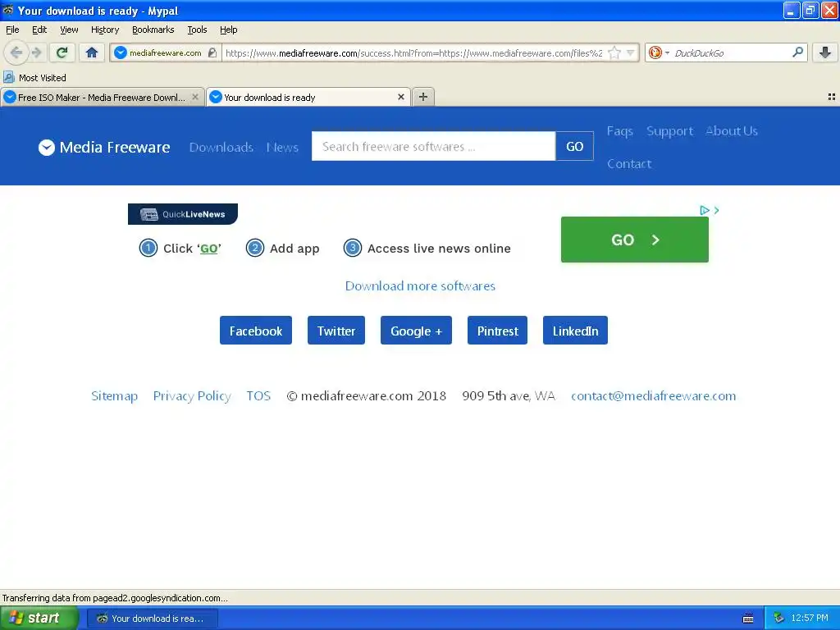Open the About Us link
This screenshot has width=840, height=630.
tap(731, 131)
